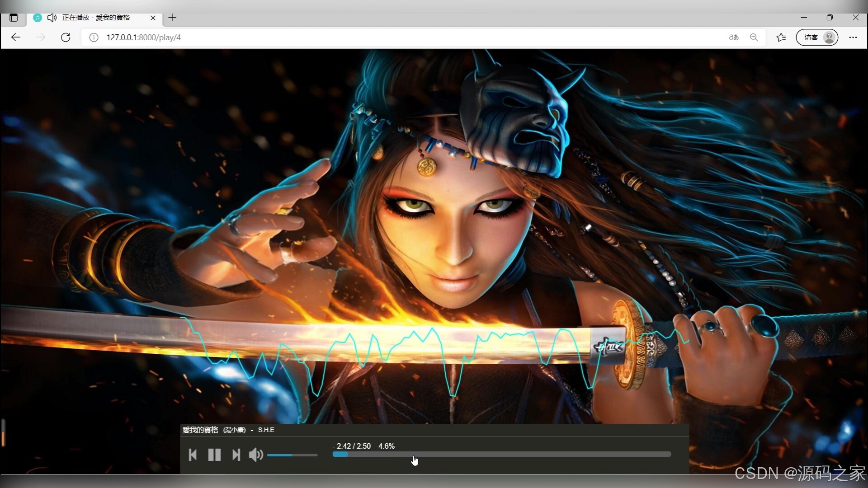Screen dimensions: 868x488
Task: Select the 正在播放 - 愛我的資格 tab
Action: (x=96, y=18)
